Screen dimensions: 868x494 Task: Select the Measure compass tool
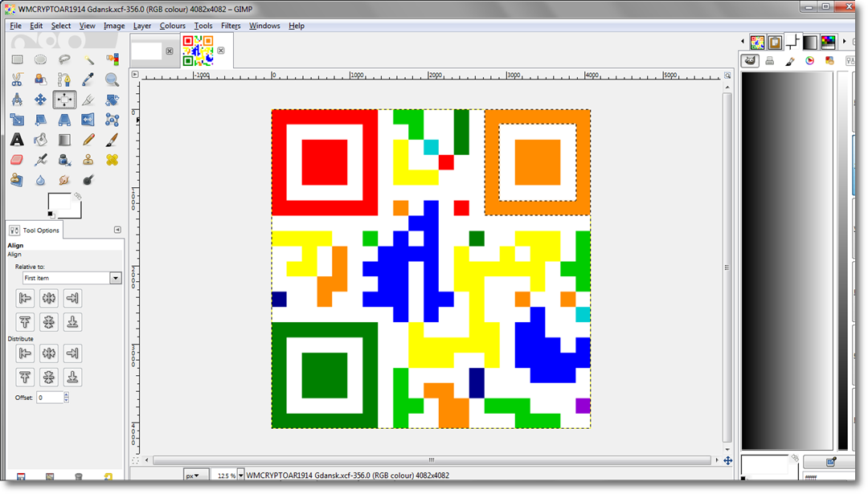(x=17, y=100)
